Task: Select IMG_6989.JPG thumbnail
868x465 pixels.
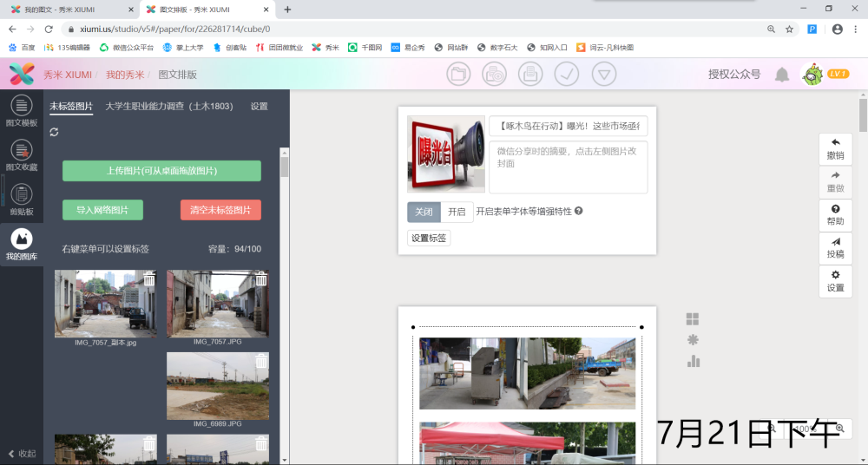Action: click(x=218, y=386)
